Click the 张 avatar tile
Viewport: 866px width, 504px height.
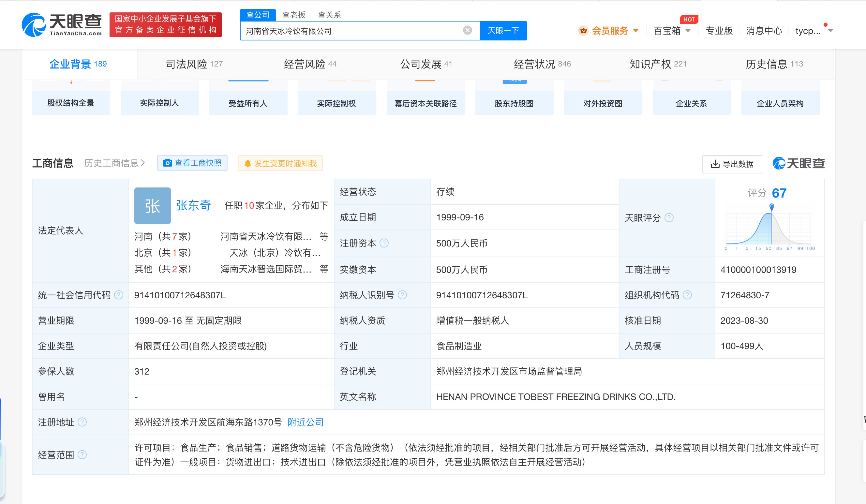click(152, 205)
